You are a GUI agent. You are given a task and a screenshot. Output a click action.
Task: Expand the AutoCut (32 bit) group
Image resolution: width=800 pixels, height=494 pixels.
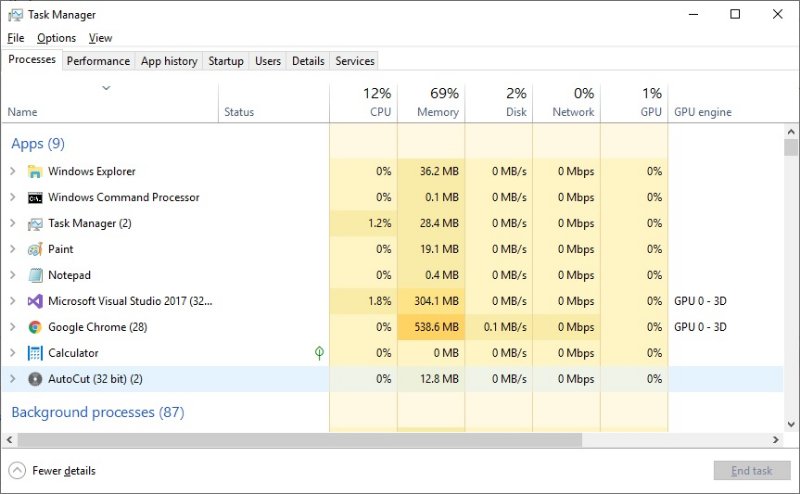(13, 379)
